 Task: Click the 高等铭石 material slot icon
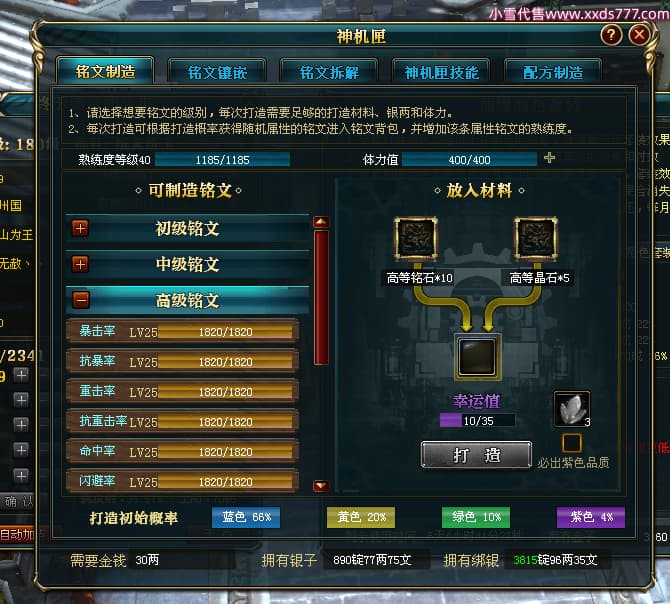click(x=416, y=239)
